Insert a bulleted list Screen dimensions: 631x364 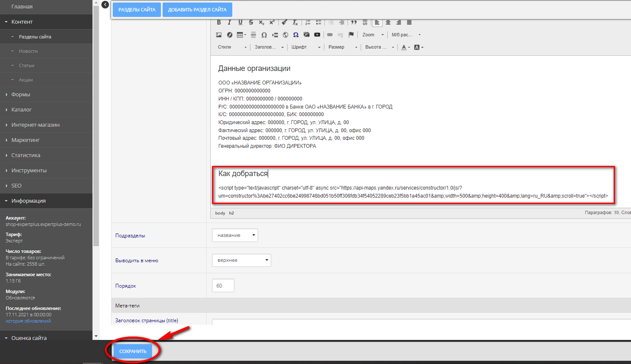318,22
